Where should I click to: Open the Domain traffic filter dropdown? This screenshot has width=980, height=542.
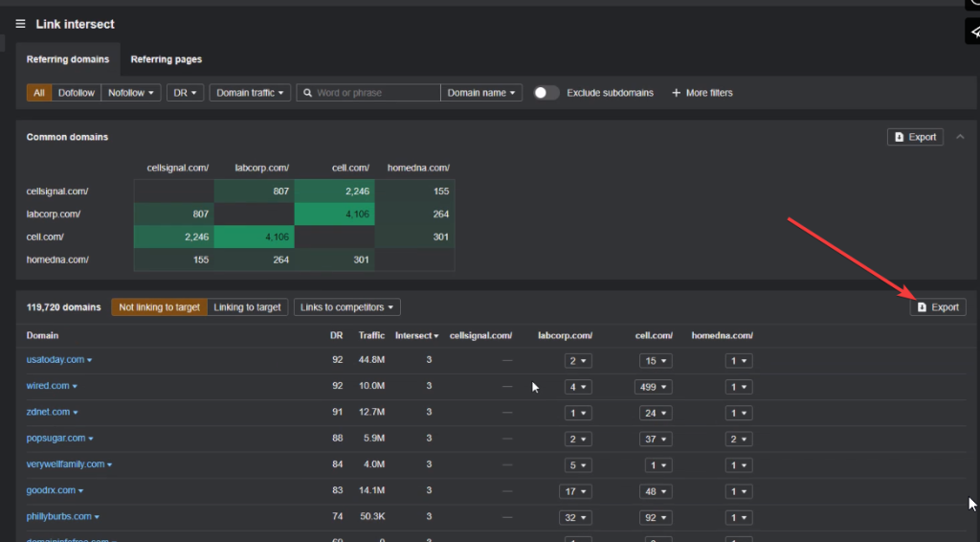click(250, 93)
